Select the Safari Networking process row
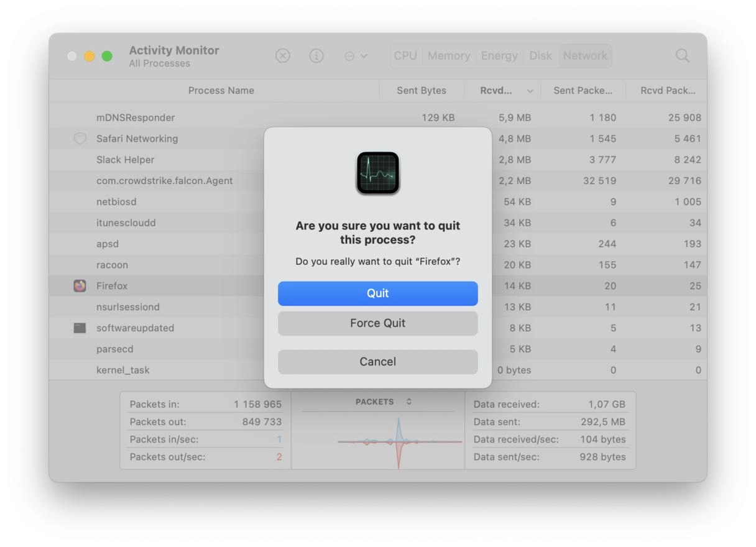 pyautogui.click(x=378, y=139)
